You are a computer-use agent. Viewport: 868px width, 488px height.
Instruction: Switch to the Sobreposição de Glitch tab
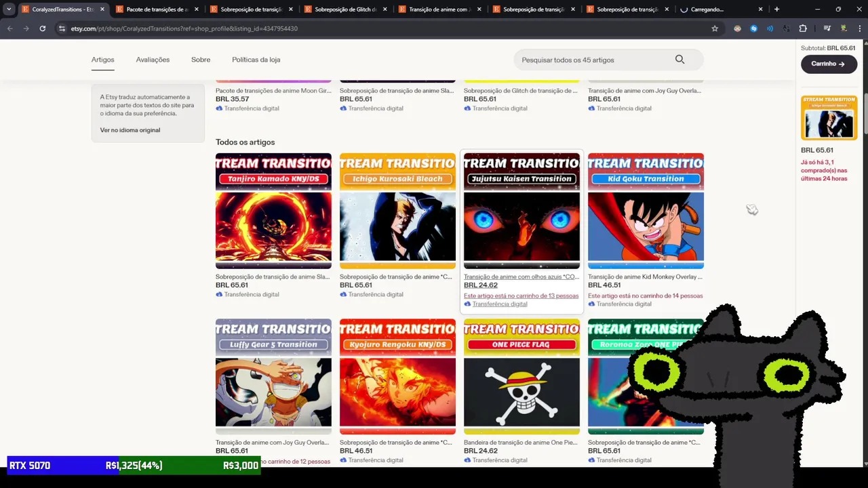346,9
